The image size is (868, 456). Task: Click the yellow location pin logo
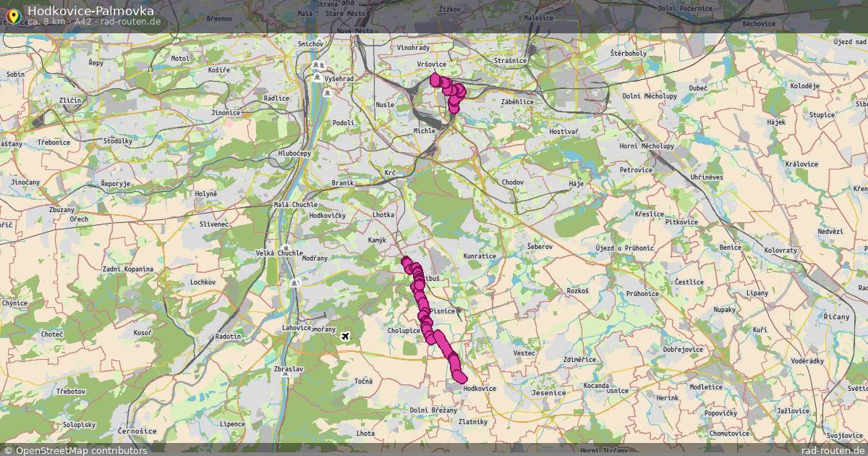pyautogui.click(x=12, y=15)
